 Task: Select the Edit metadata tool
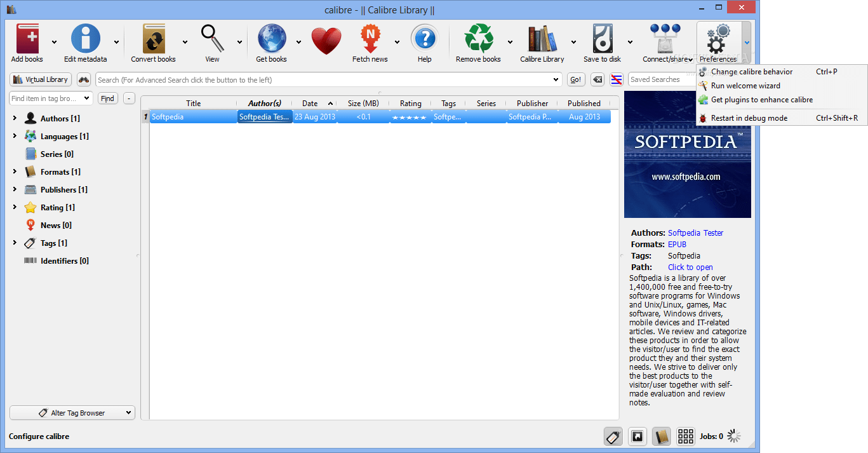85,38
